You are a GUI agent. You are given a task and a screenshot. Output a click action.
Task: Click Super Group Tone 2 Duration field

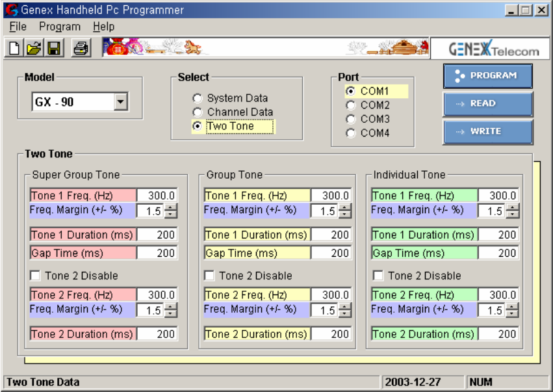click(x=157, y=333)
